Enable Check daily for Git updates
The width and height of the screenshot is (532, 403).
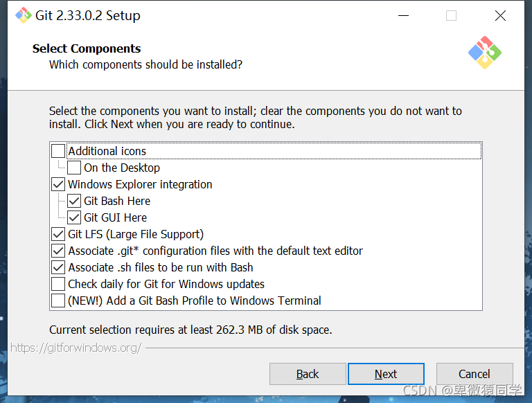(x=58, y=284)
